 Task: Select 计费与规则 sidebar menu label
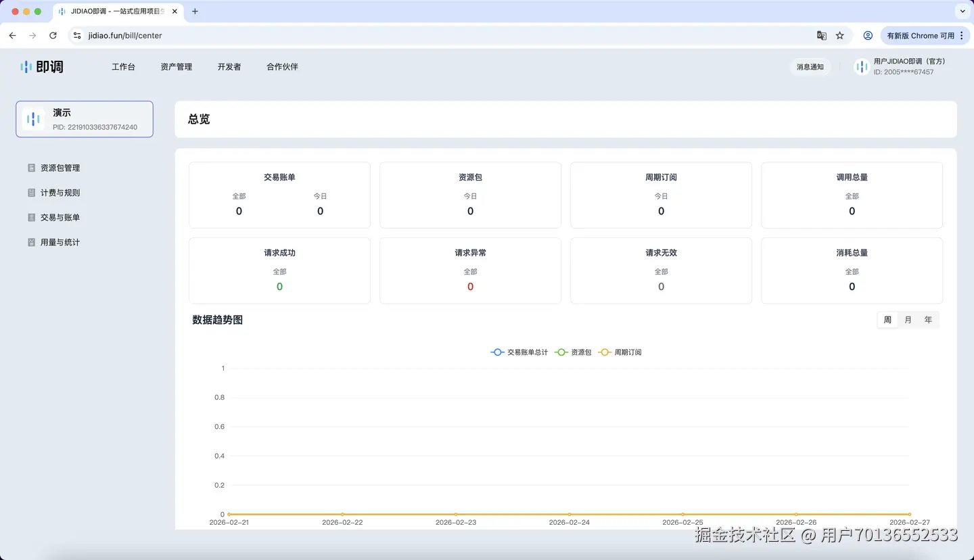tap(60, 193)
